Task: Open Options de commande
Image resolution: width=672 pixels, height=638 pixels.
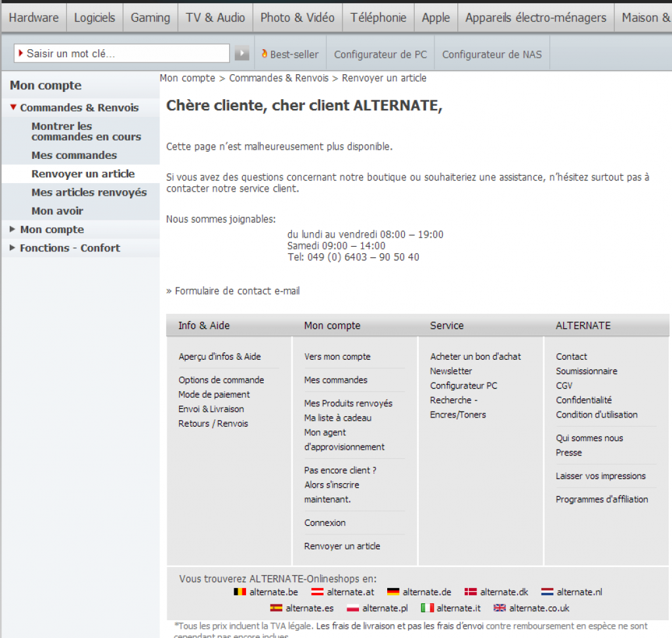Action: click(221, 380)
